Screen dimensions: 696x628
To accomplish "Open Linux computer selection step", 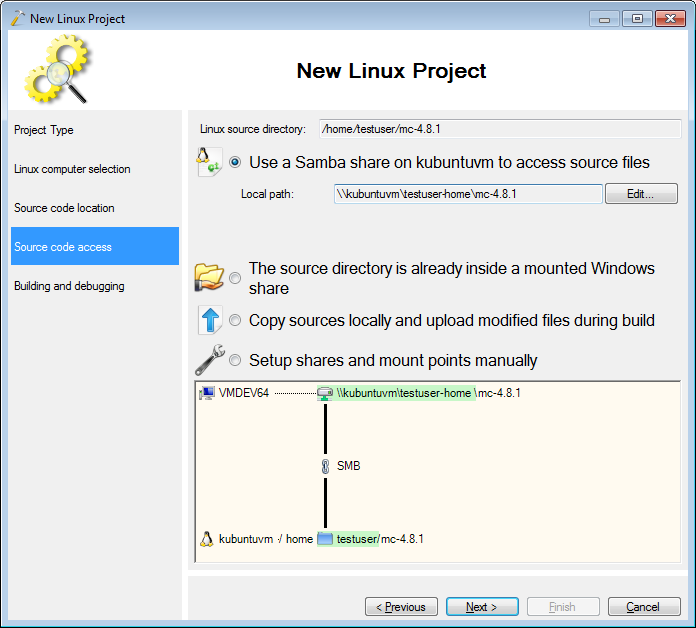I will [x=95, y=169].
